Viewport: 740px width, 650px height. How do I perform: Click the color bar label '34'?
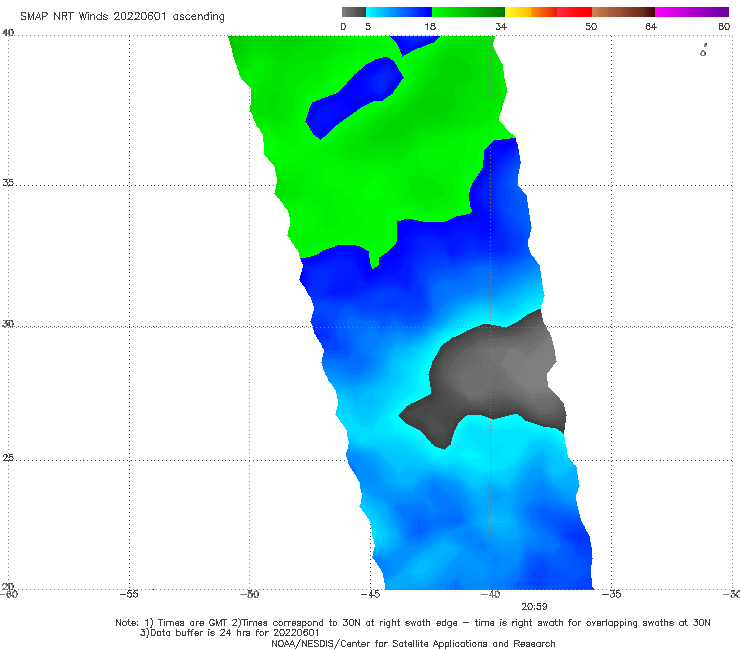[x=501, y=26]
